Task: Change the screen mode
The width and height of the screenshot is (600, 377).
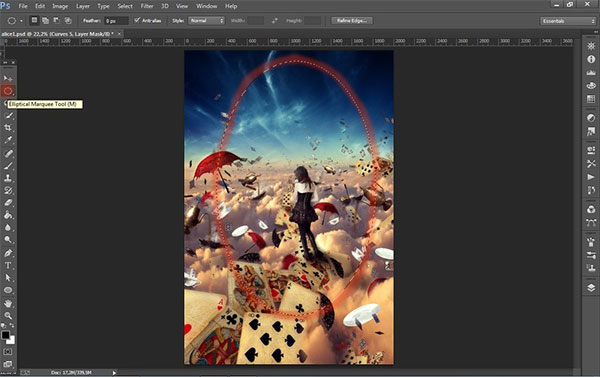Action: 8,364
